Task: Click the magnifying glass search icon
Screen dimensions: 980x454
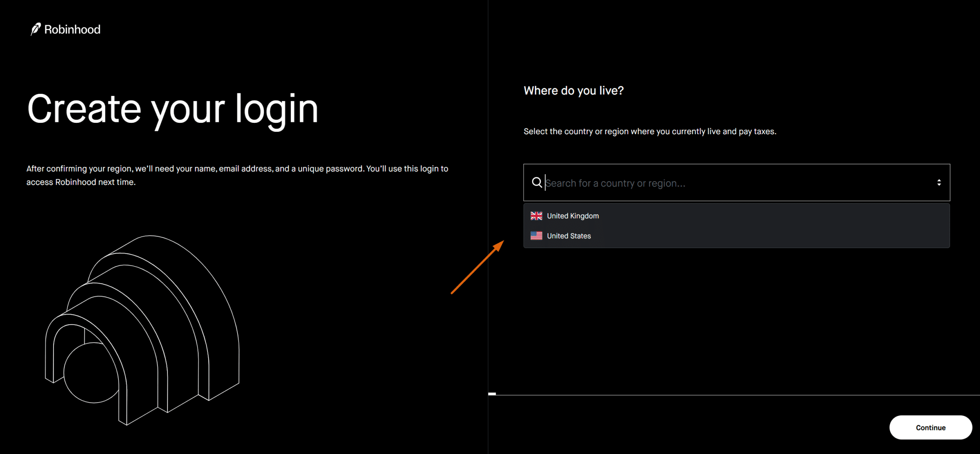Action: click(537, 182)
